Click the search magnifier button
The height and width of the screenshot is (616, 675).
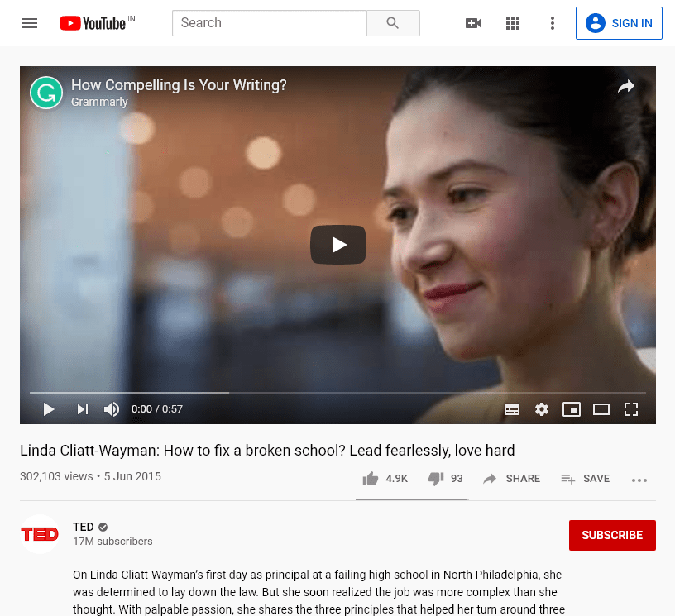tap(393, 23)
